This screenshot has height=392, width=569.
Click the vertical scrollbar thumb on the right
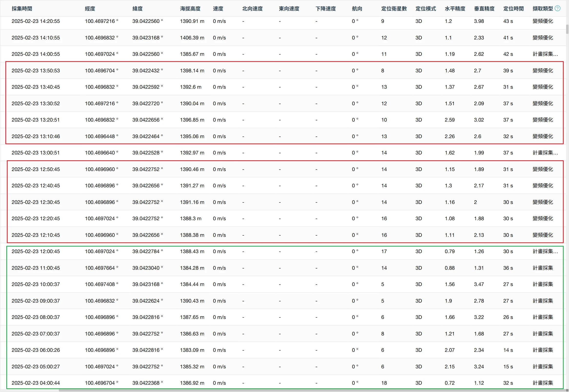tap(567, 29)
